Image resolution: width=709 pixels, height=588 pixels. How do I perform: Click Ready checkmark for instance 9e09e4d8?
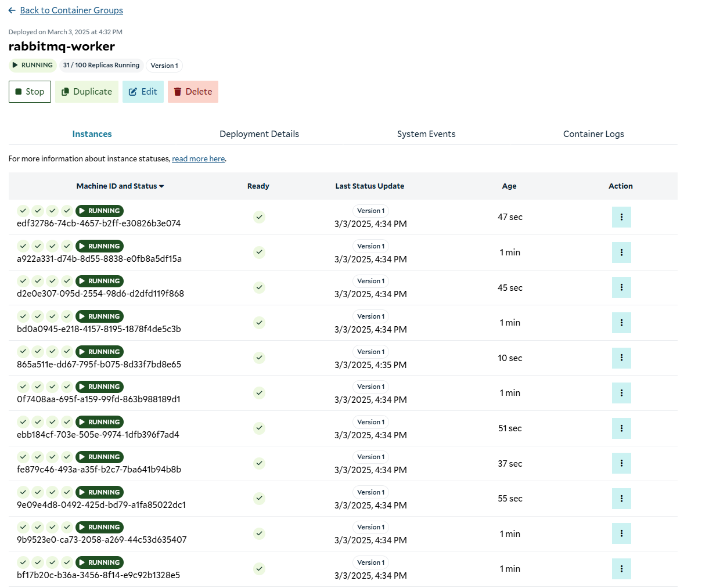tap(260, 499)
